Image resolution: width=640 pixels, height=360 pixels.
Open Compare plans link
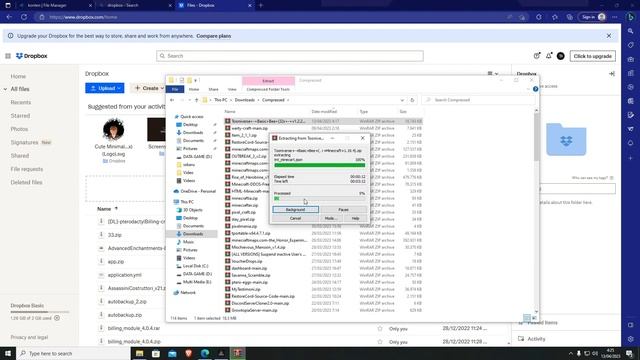click(x=213, y=36)
